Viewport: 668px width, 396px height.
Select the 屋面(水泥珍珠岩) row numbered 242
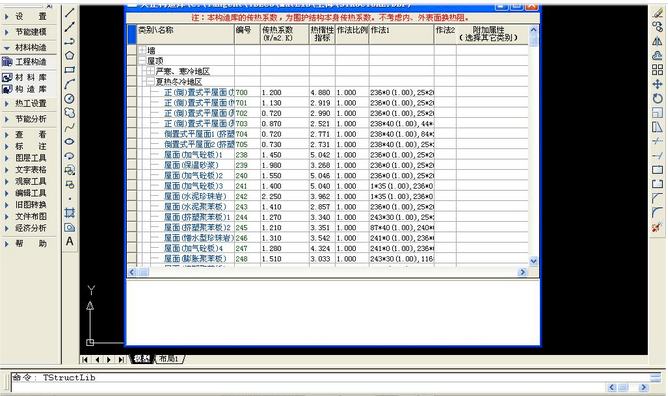click(x=328, y=196)
